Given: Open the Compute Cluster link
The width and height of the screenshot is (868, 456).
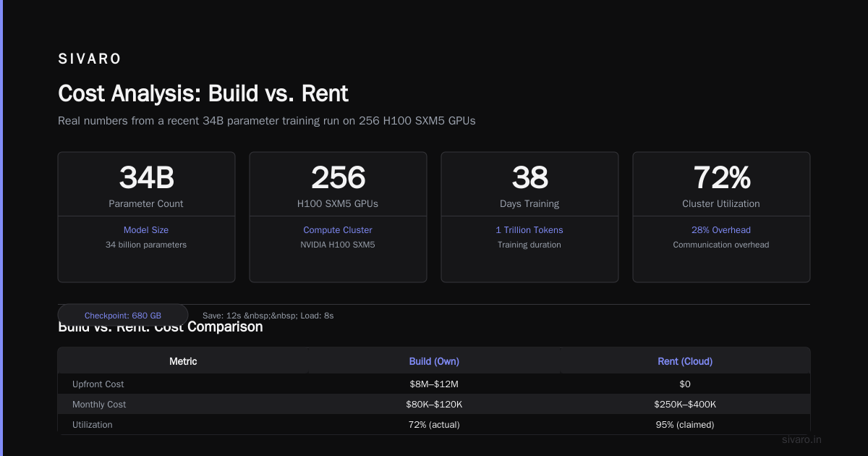Looking at the screenshot, I should 338,230.
